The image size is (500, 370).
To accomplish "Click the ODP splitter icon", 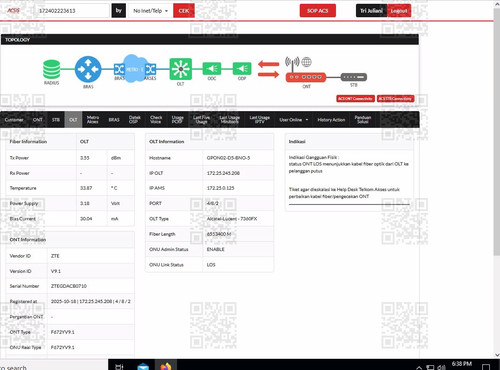I will [242, 69].
